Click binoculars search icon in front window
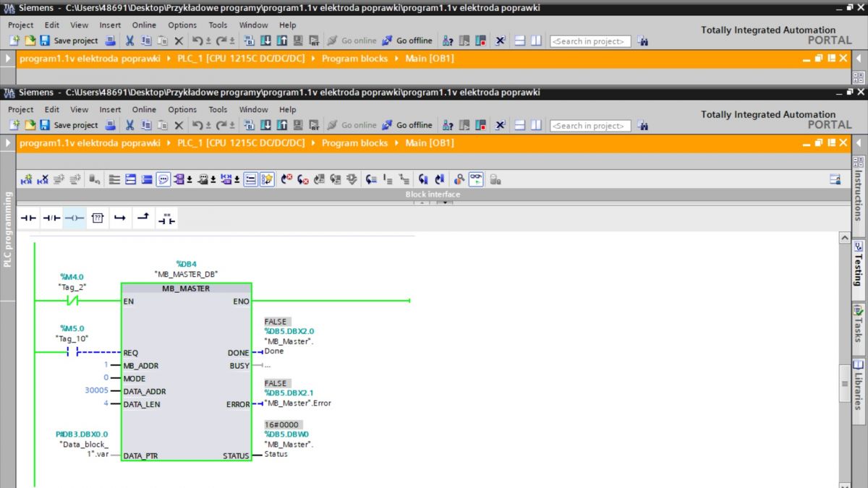This screenshot has width=868, height=488. tap(642, 125)
